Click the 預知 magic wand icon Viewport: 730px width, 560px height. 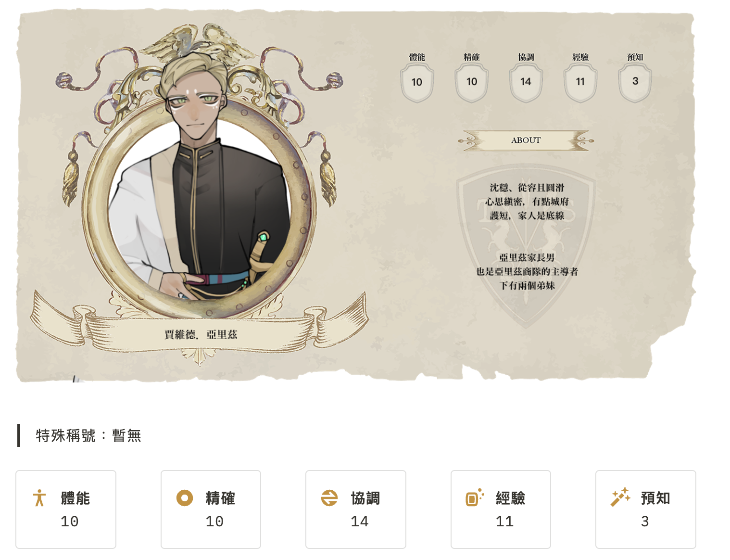click(x=620, y=497)
